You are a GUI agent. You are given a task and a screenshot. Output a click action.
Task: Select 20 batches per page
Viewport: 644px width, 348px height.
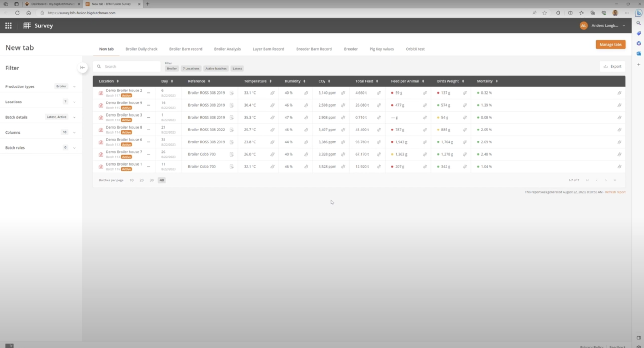pyautogui.click(x=142, y=180)
